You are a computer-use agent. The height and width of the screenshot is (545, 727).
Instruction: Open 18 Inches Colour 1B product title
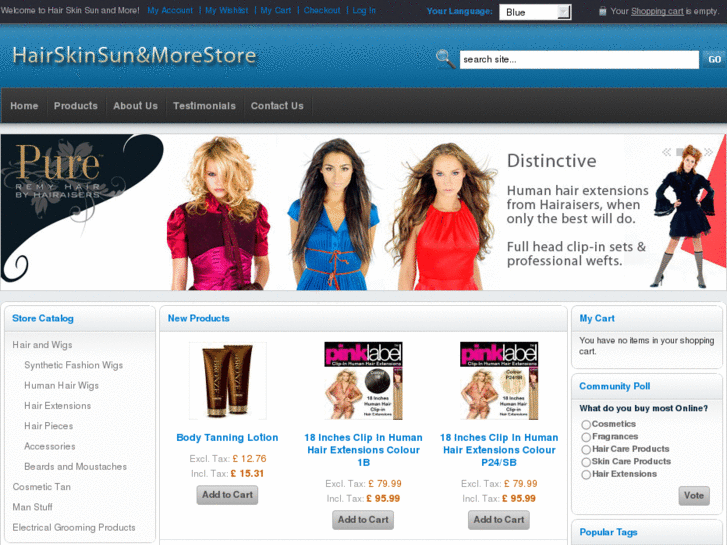tap(364, 450)
